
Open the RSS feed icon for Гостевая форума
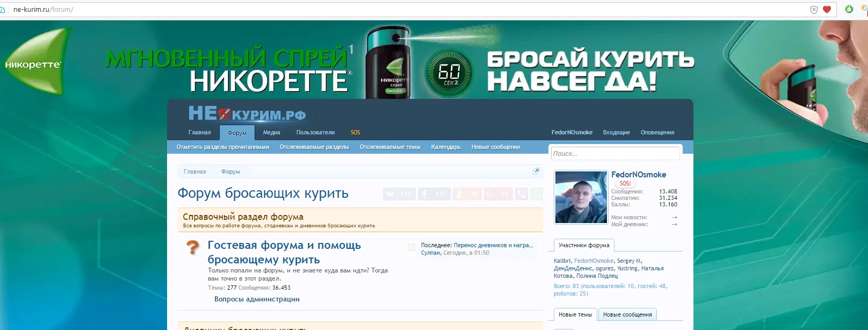click(411, 247)
